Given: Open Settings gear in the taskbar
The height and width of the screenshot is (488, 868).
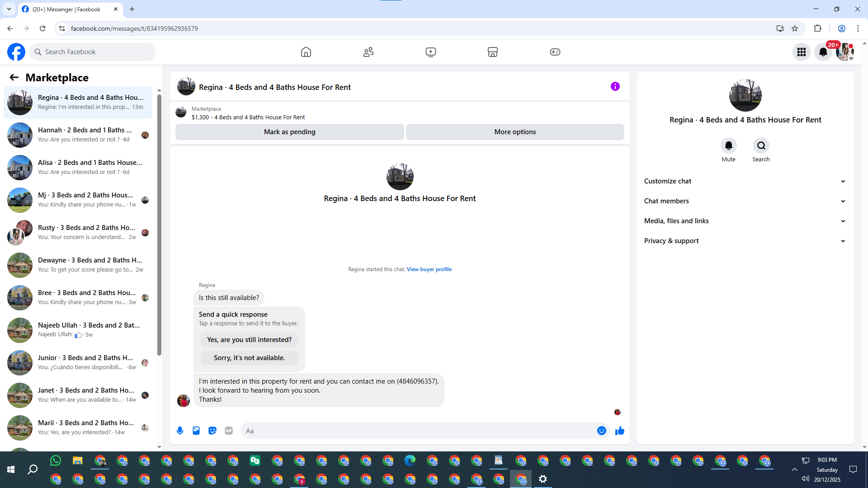Looking at the screenshot, I should pyautogui.click(x=543, y=479).
